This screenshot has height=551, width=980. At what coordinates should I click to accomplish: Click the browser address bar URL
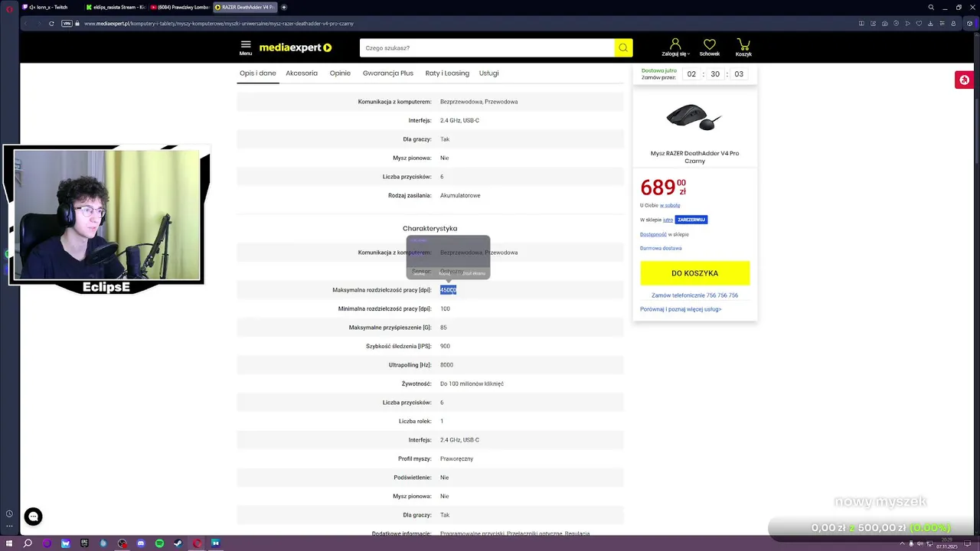pos(219,23)
